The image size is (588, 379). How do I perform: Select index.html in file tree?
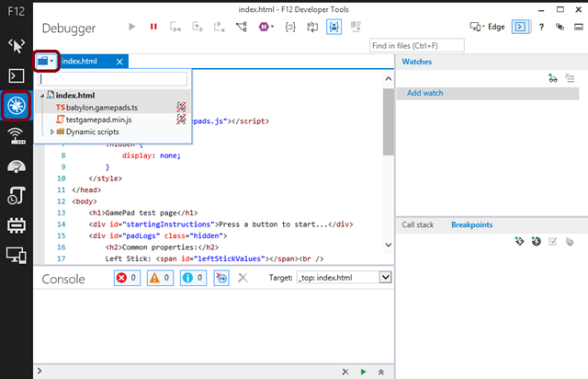(x=75, y=96)
